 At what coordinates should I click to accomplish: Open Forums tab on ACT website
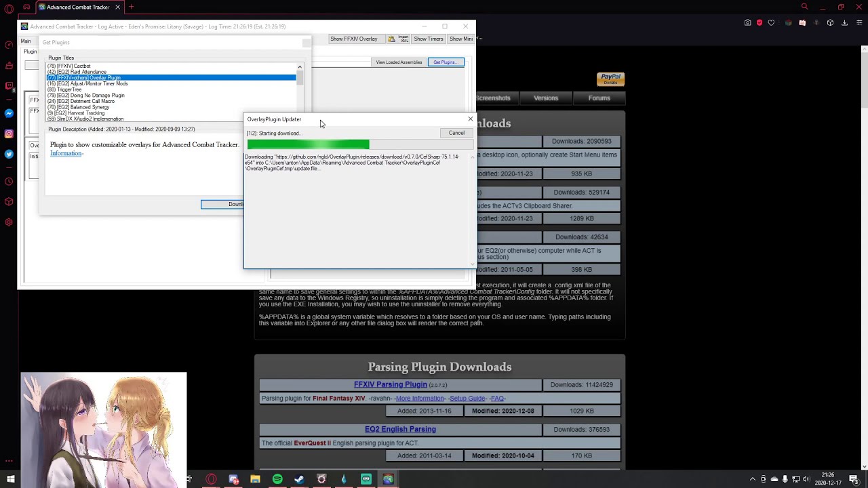599,98
